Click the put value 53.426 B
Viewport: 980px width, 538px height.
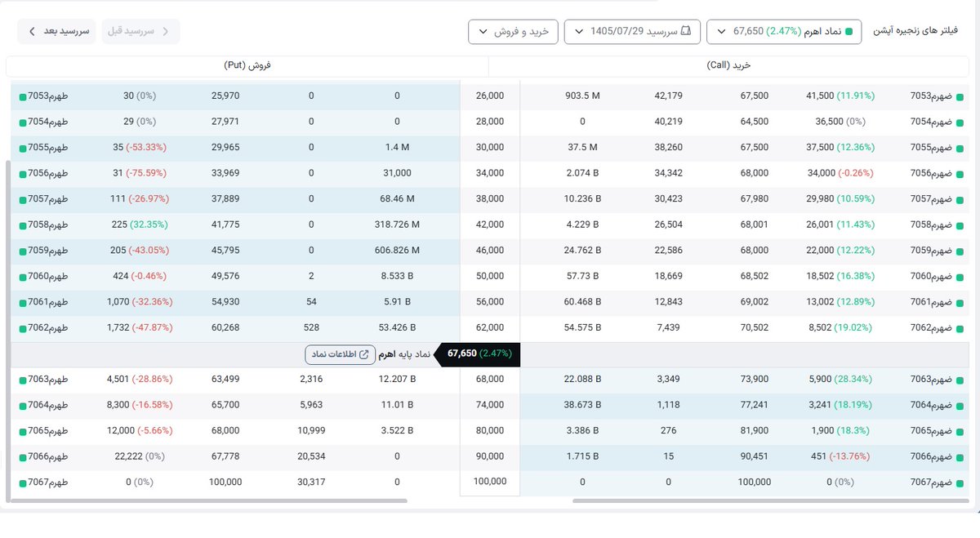397,327
